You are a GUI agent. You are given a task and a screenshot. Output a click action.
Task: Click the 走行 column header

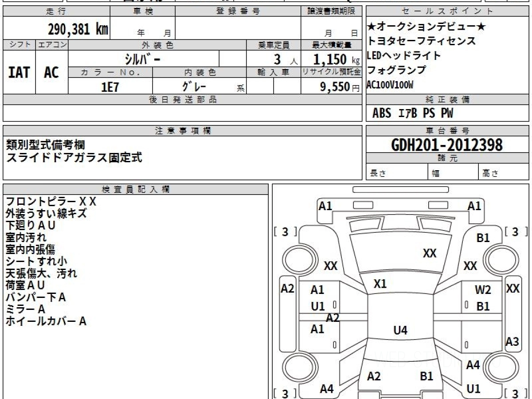(56, 12)
